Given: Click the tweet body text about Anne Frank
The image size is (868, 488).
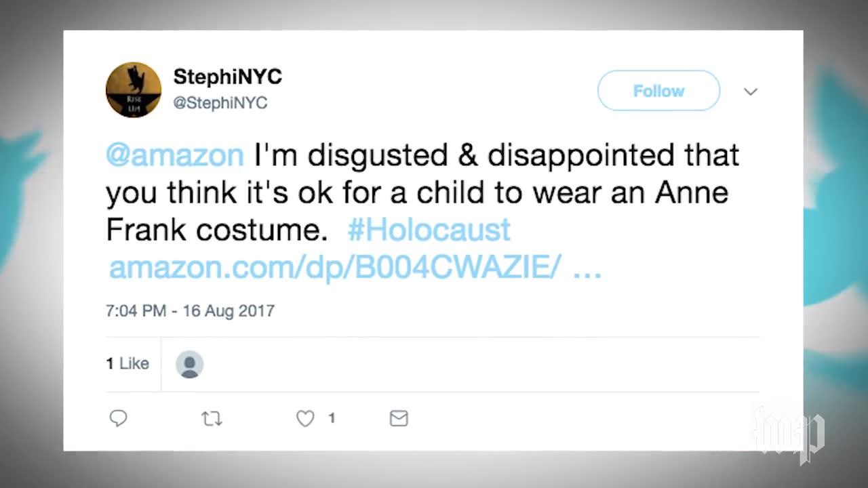Looking at the screenshot, I should coord(422,193).
